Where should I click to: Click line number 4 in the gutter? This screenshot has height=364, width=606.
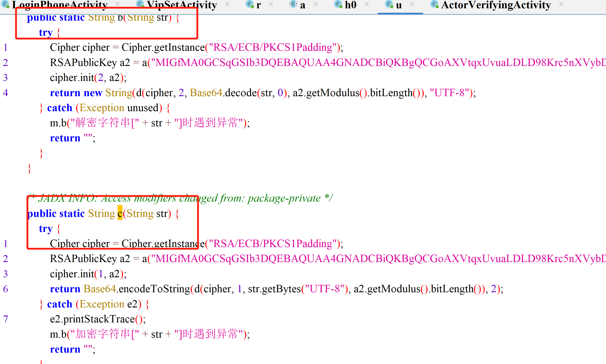(x=5, y=93)
